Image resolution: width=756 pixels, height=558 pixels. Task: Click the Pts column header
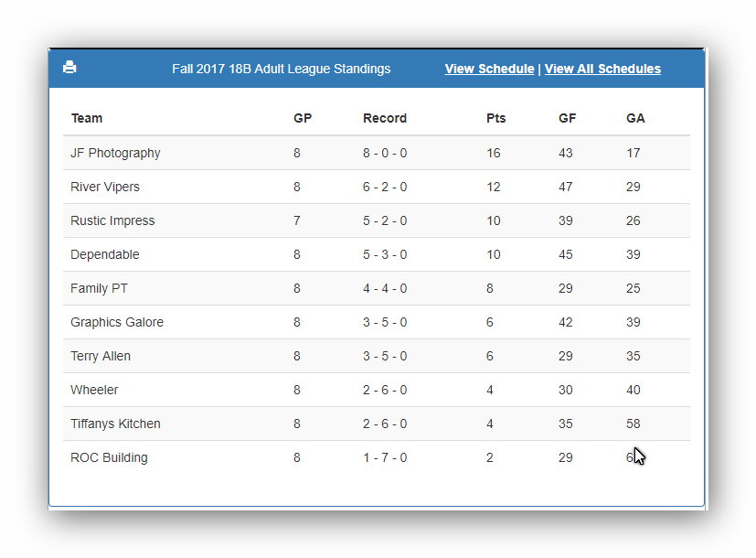click(496, 118)
